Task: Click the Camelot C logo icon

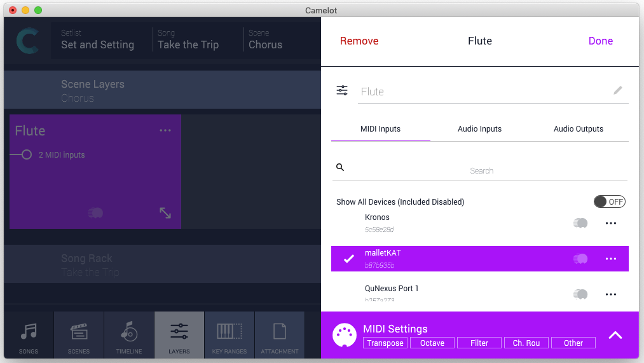Action: pos(28,41)
